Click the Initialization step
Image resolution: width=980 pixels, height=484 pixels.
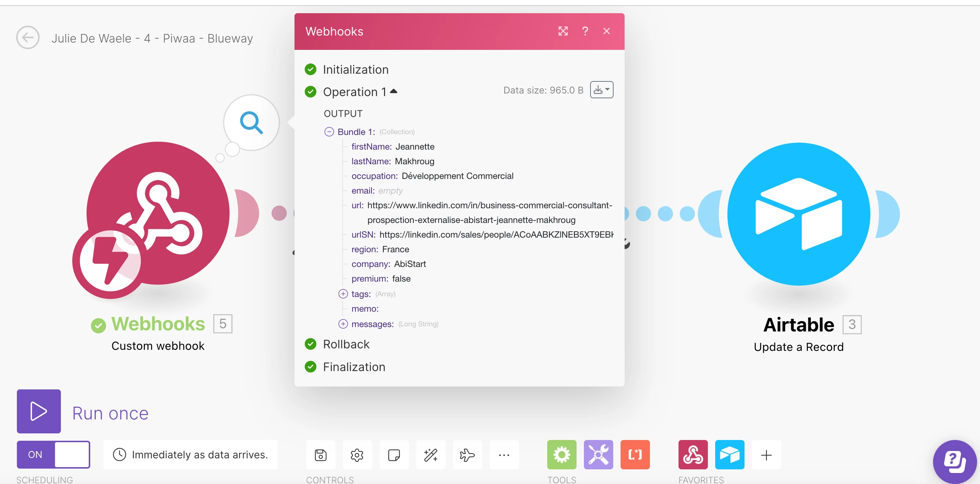355,70
